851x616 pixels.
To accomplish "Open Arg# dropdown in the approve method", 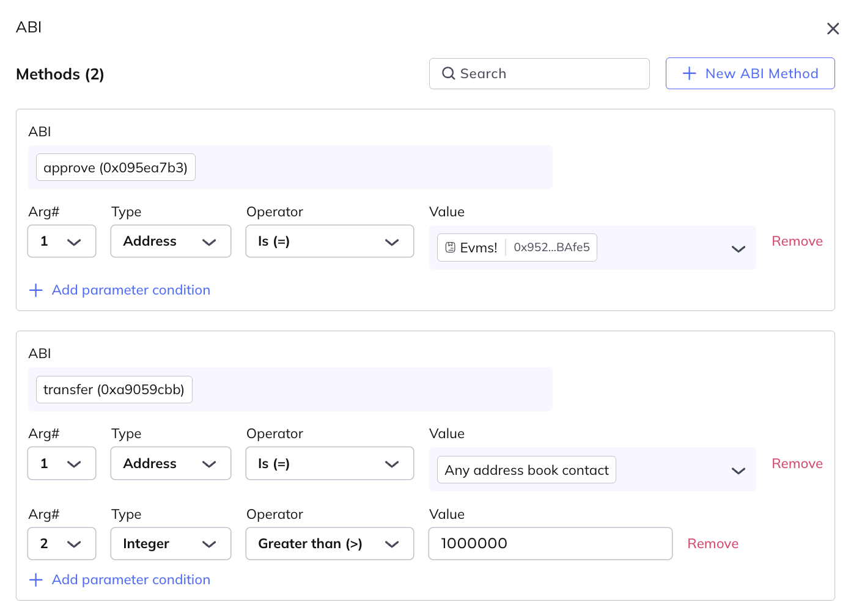I will coord(62,241).
